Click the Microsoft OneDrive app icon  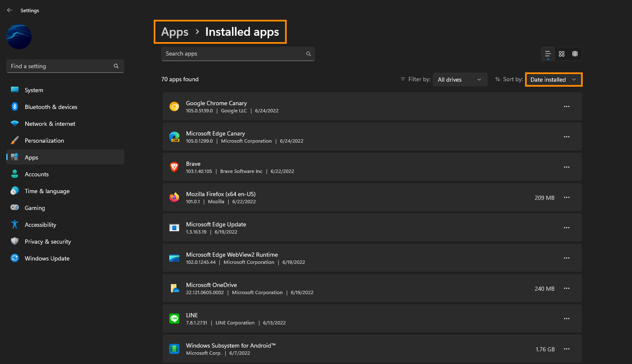(x=174, y=288)
